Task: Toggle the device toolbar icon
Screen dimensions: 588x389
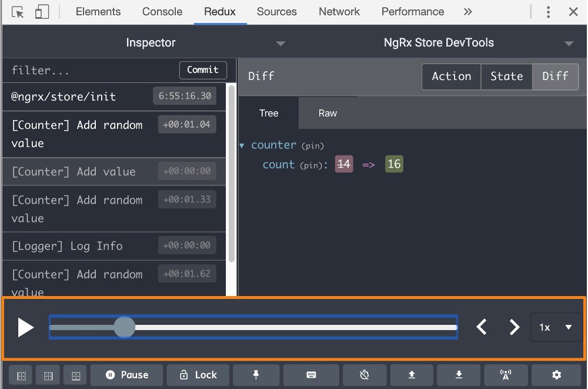Action: [x=42, y=12]
